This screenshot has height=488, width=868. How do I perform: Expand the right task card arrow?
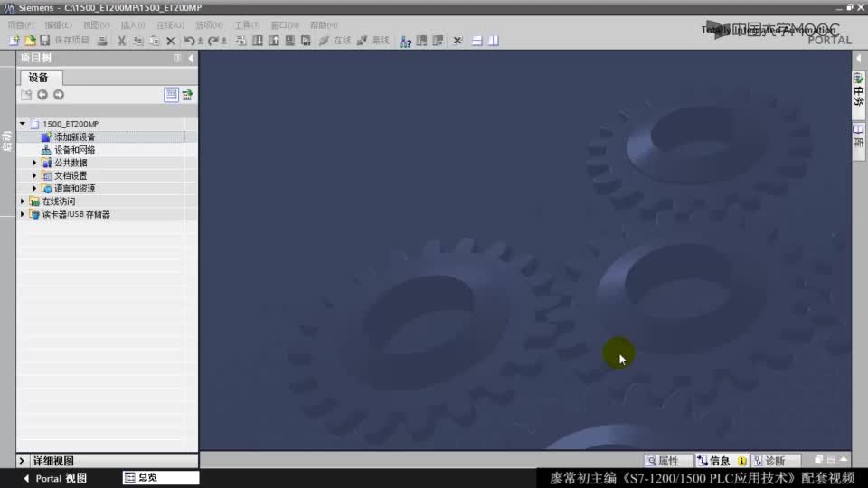click(858, 58)
